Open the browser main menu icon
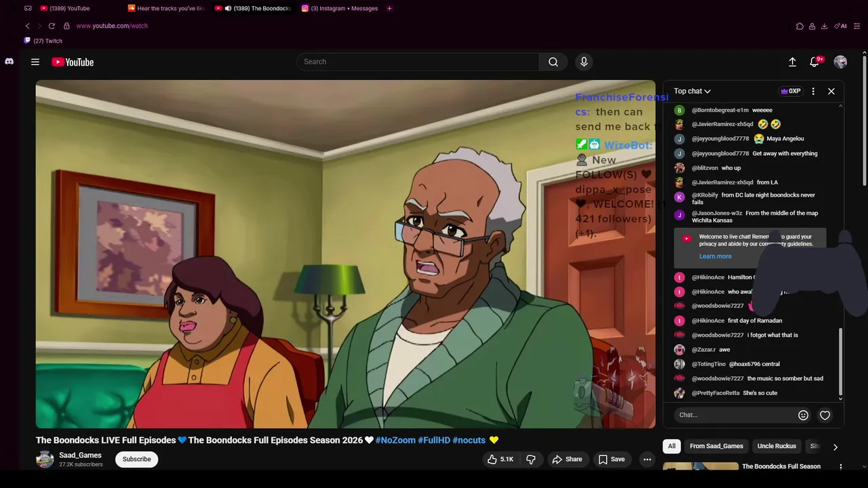 tap(857, 26)
